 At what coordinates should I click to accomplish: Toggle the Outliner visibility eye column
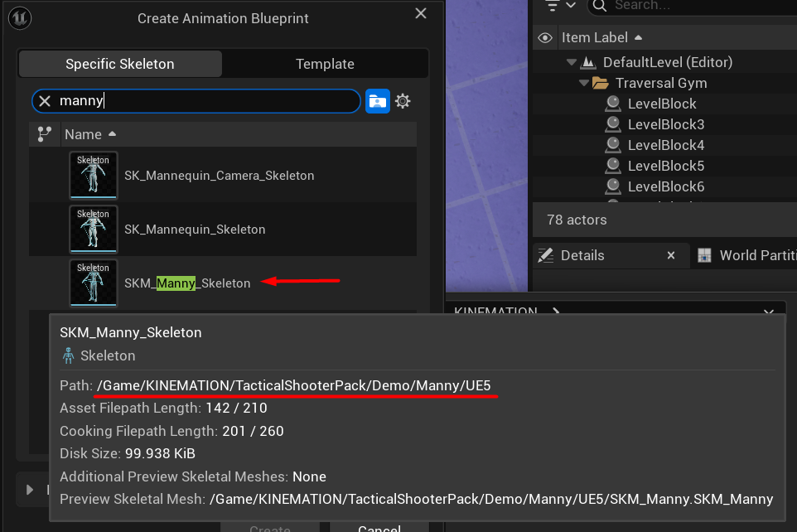[545, 37]
